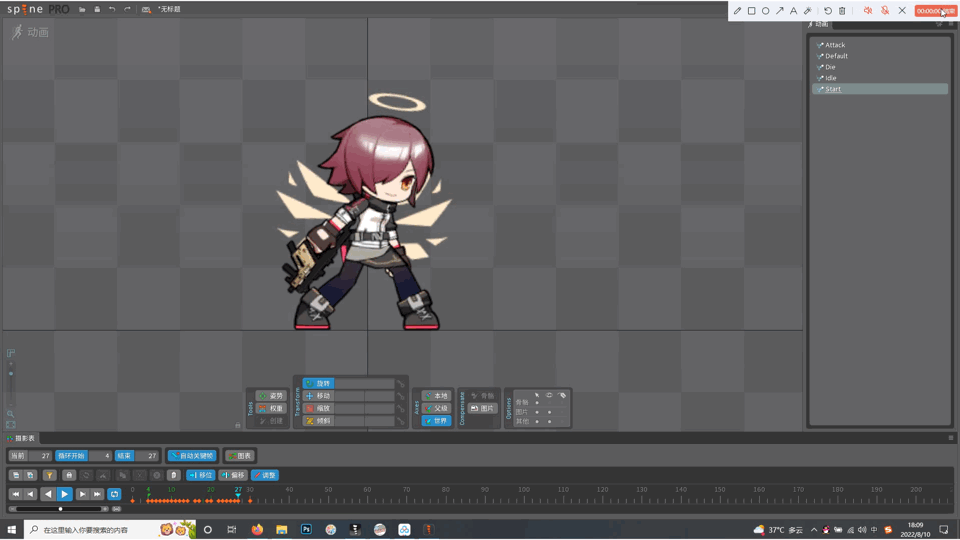Enable the 调整 adjust mode

[265, 475]
